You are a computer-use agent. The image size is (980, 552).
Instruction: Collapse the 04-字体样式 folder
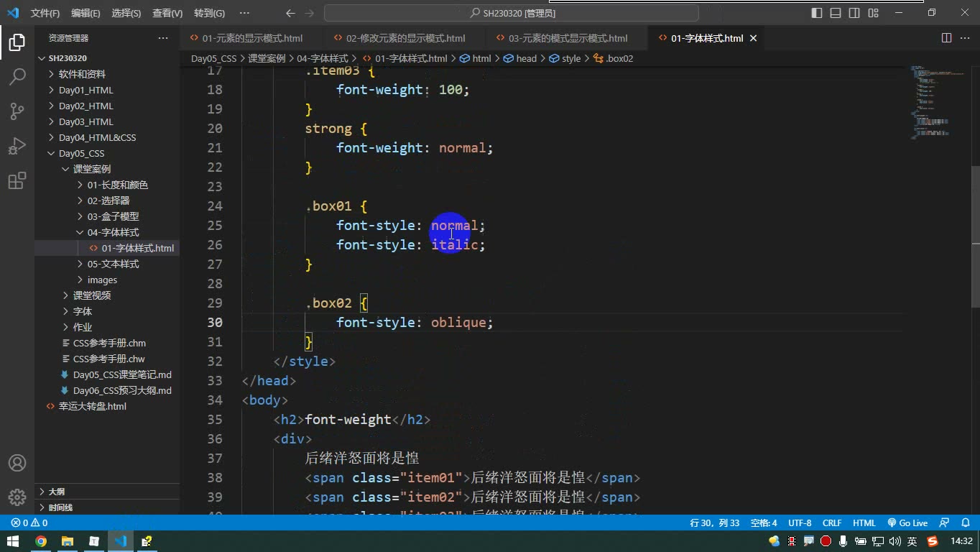pos(107,232)
